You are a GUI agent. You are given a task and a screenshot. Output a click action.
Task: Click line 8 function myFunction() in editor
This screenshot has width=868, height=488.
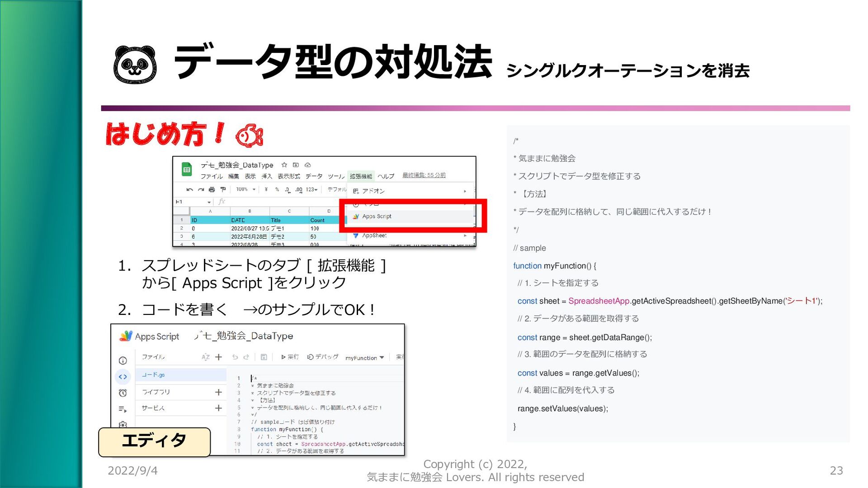[x=287, y=430]
